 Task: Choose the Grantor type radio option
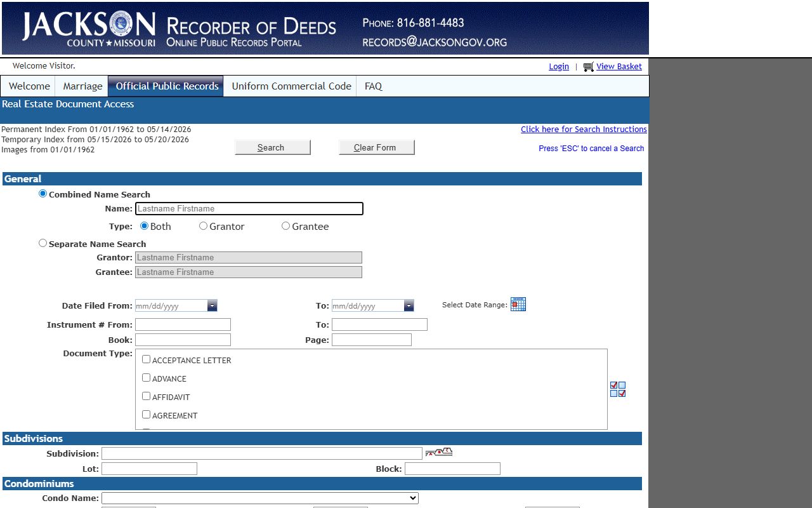coord(203,225)
